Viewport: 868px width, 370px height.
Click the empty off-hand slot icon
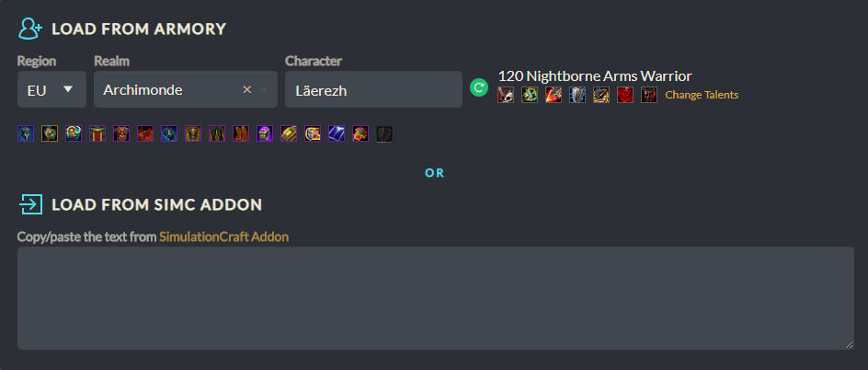coord(384,134)
